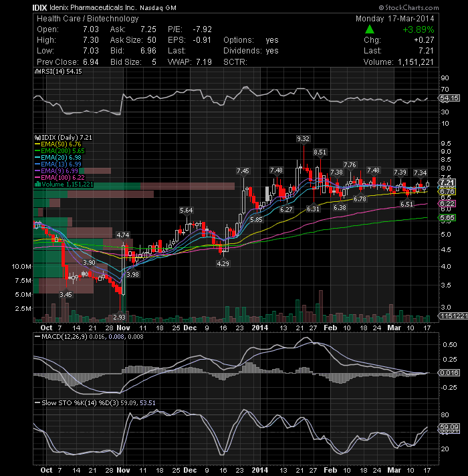468x476 pixels.
Task: Click the RSI 54.15 axis value tag
Action: click(449, 98)
